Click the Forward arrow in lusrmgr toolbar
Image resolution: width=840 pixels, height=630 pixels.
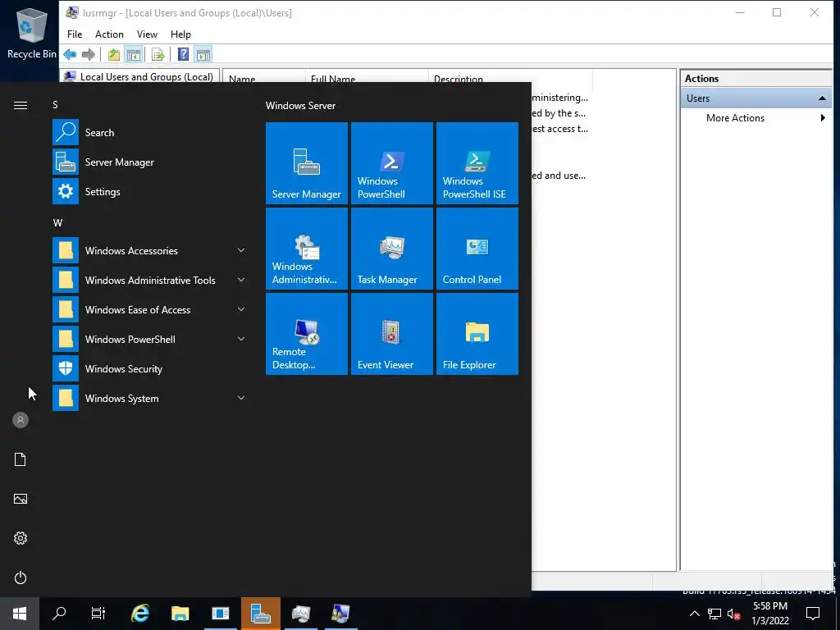[x=89, y=54]
